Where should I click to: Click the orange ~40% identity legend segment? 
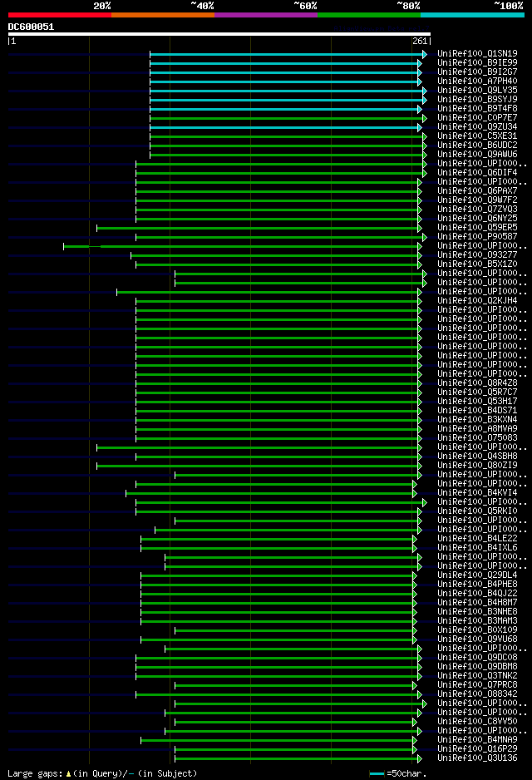[163, 16]
